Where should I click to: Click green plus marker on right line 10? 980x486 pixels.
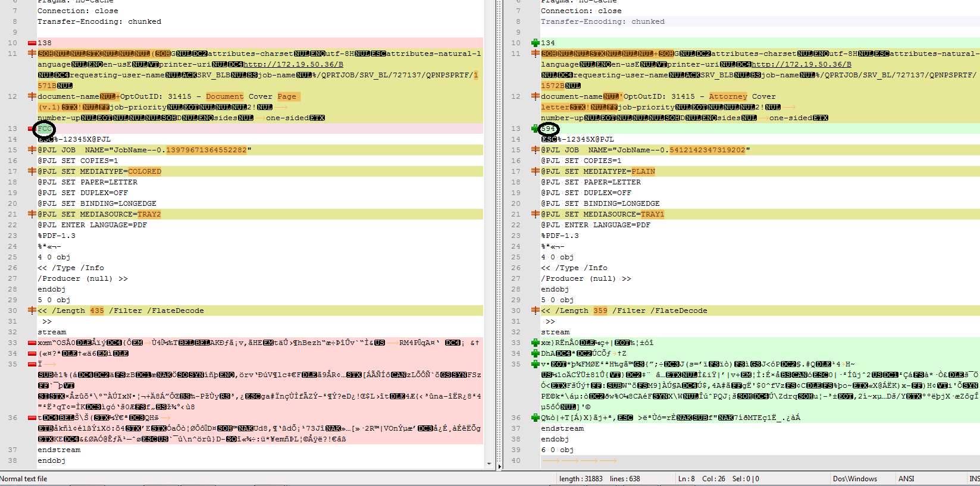click(x=535, y=43)
